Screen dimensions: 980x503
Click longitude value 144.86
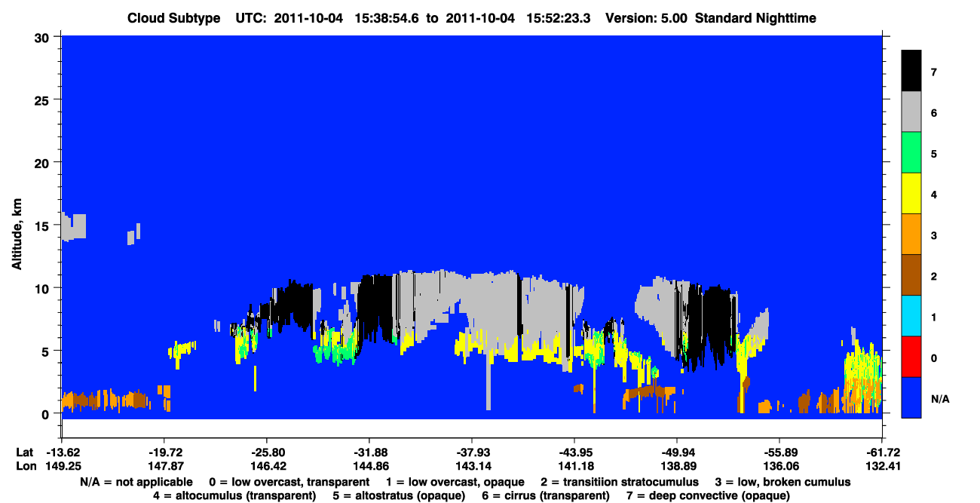tap(369, 467)
